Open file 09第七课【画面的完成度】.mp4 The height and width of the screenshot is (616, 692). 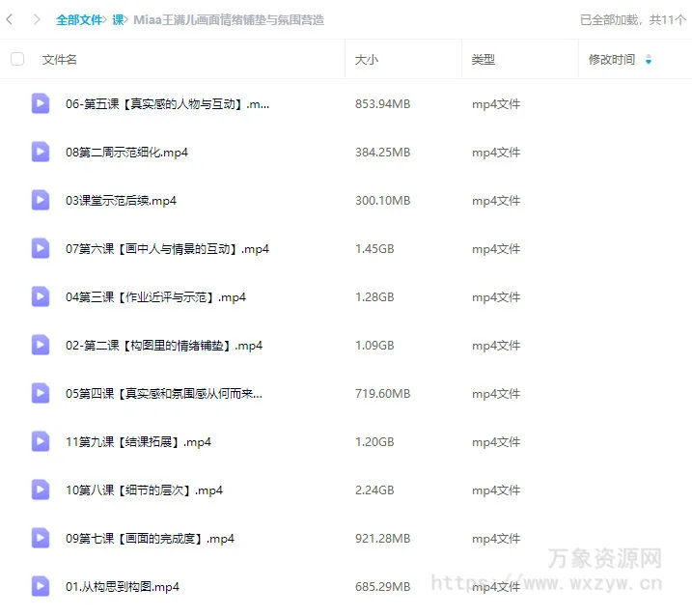(150, 539)
